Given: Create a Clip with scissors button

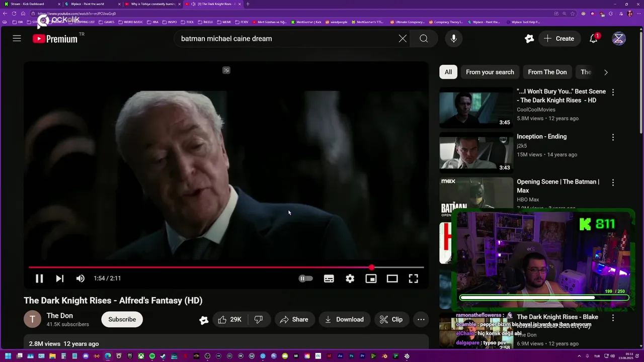Looking at the screenshot, I should click(x=391, y=319).
